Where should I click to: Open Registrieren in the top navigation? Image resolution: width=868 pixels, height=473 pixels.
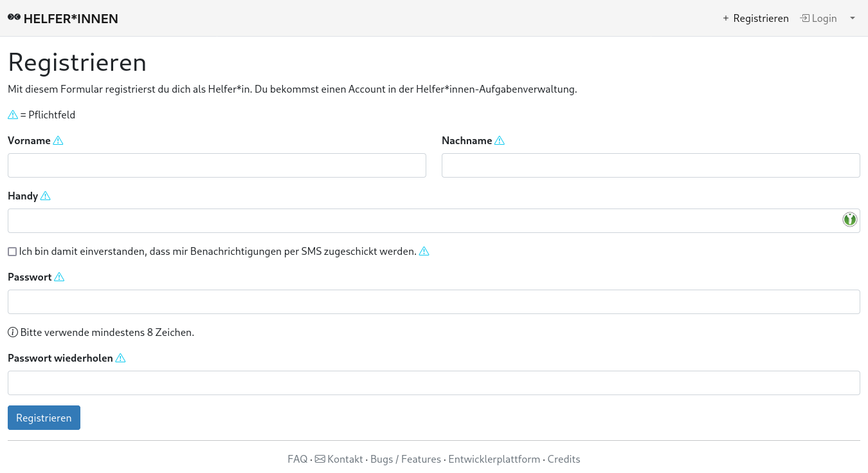click(755, 19)
